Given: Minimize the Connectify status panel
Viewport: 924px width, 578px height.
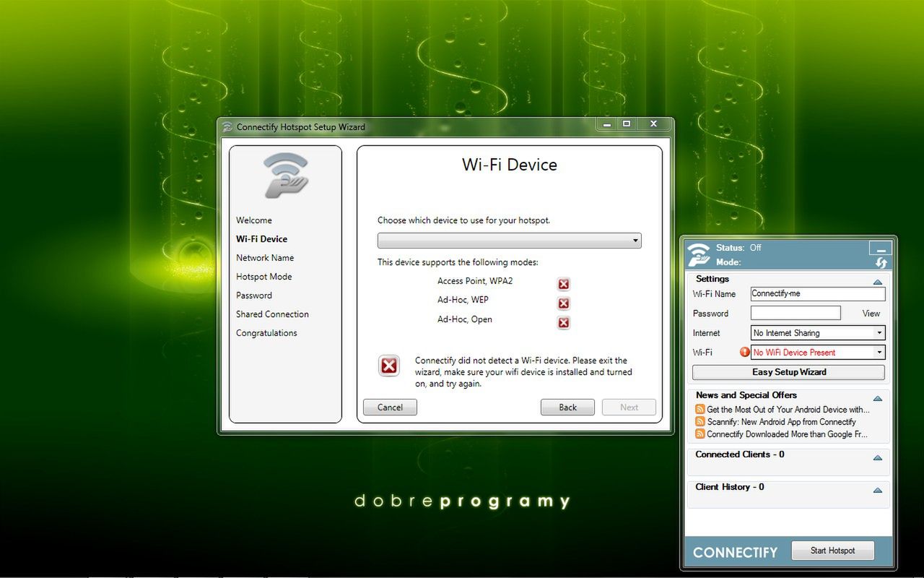Looking at the screenshot, I should (880, 249).
